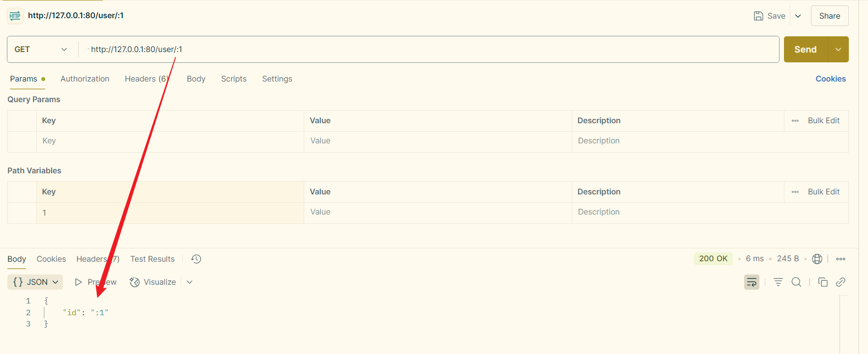Screen dimensions: 868x354
Task: Open the Authorization tab
Action: (85, 79)
